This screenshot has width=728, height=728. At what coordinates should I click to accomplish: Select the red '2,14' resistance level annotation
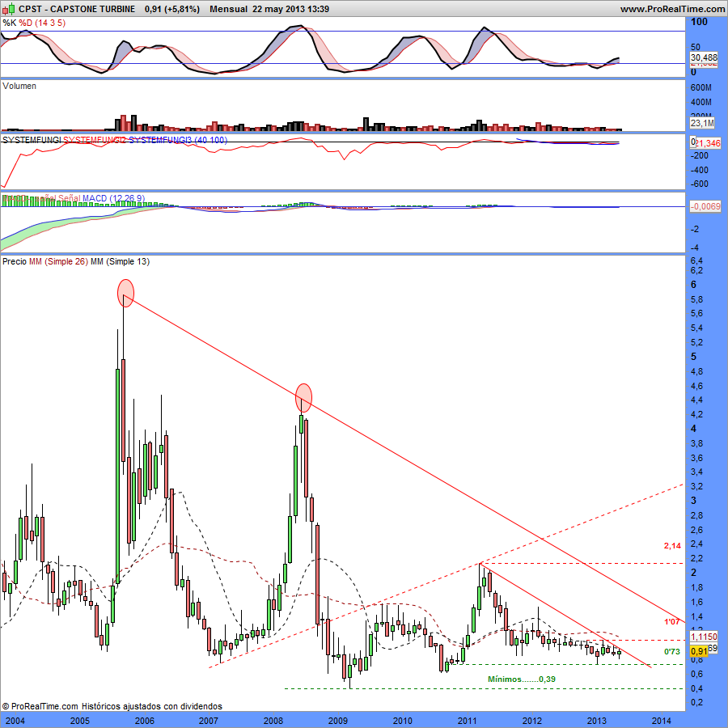click(x=672, y=545)
